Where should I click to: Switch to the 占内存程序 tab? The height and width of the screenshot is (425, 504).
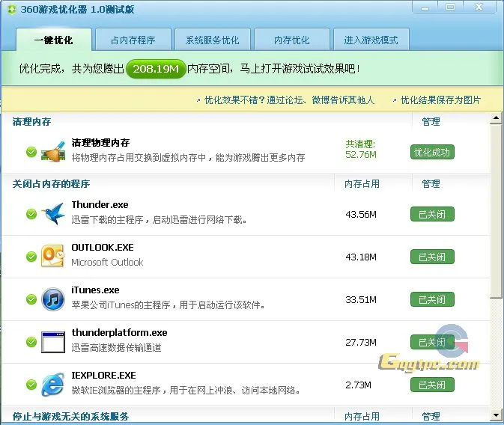[x=133, y=40]
